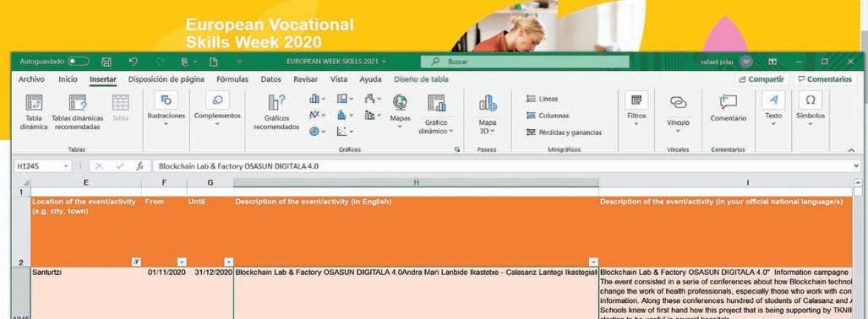Click the undo arrow in title bar
Screen dimensions: 868x319
click(x=133, y=62)
